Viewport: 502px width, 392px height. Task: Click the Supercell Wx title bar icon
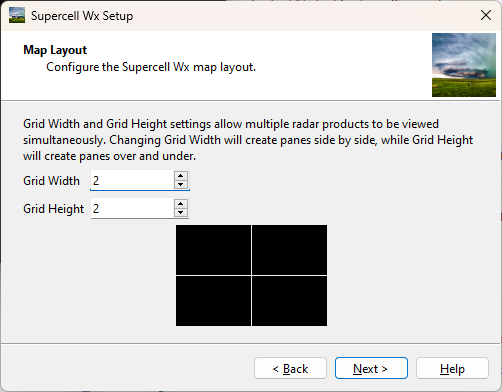pyautogui.click(x=17, y=15)
